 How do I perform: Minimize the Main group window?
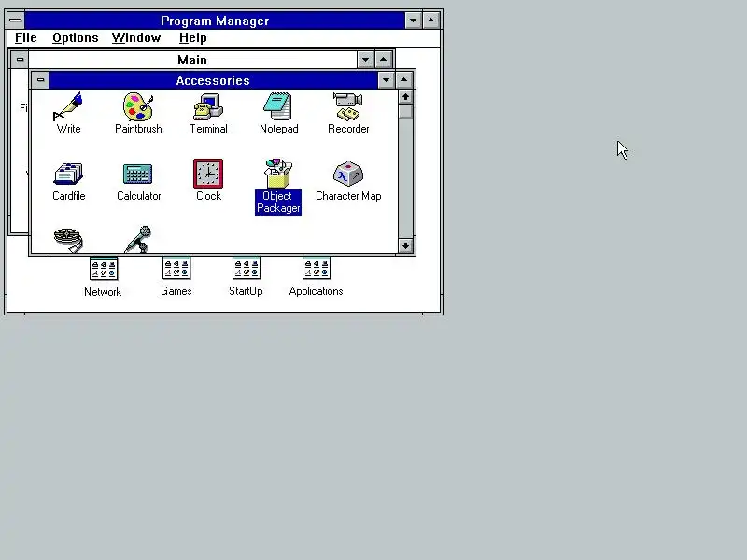(365, 60)
